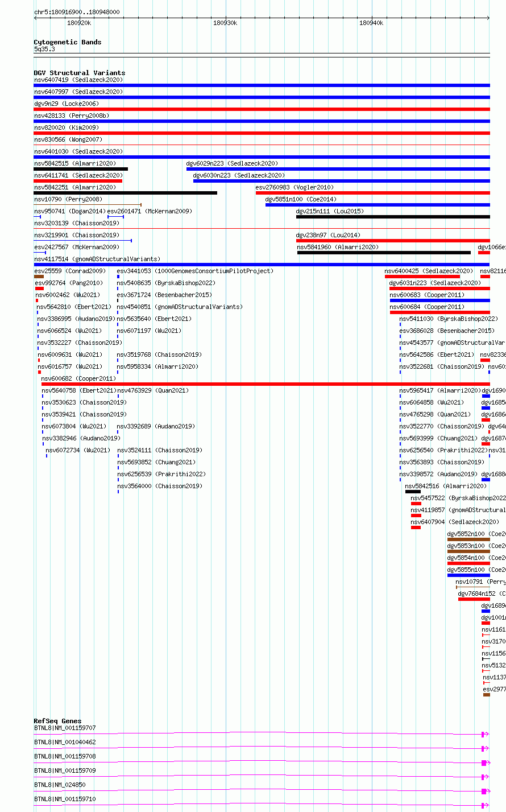The height and width of the screenshot is (812, 506).
Task: Select the DGV Structural Variants track title
Action: [x=80, y=73]
